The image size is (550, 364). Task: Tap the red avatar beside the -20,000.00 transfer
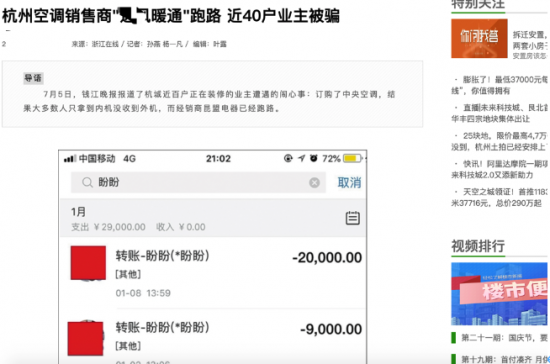[x=88, y=263]
